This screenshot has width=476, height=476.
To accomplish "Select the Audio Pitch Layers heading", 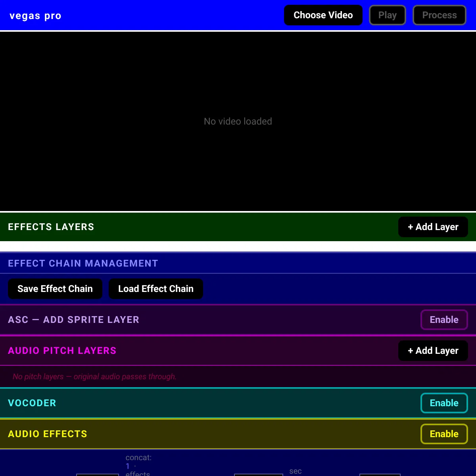I will click(62, 351).
